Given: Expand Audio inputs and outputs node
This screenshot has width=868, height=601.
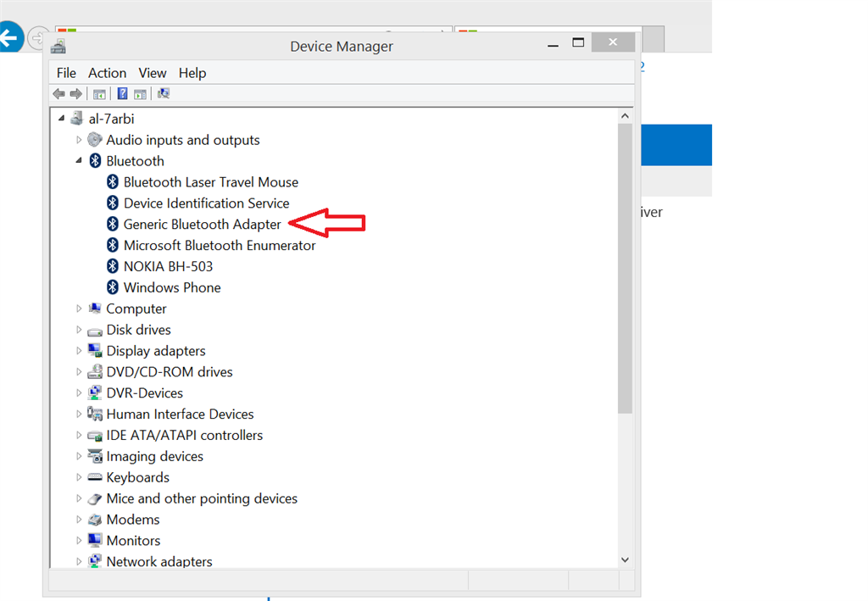Looking at the screenshot, I should [x=79, y=140].
